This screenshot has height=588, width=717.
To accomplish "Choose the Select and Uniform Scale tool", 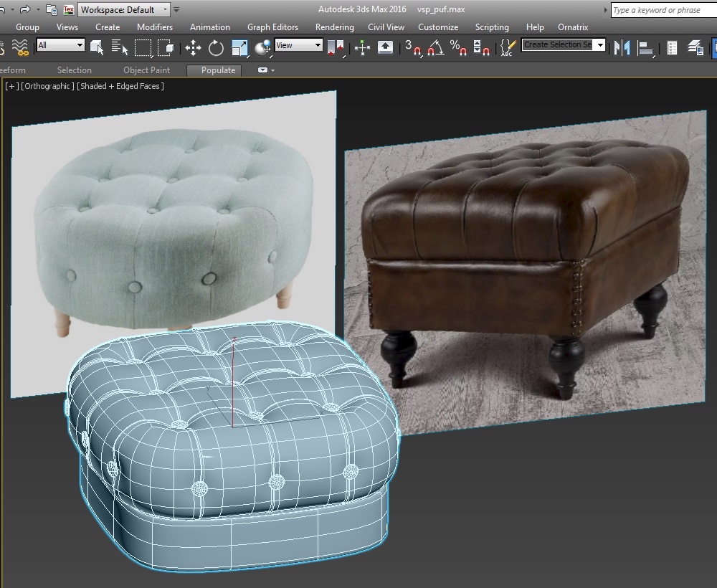I will point(239,48).
